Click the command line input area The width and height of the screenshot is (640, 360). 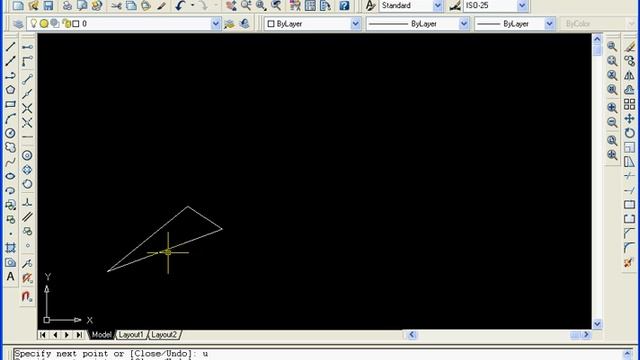point(318,354)
